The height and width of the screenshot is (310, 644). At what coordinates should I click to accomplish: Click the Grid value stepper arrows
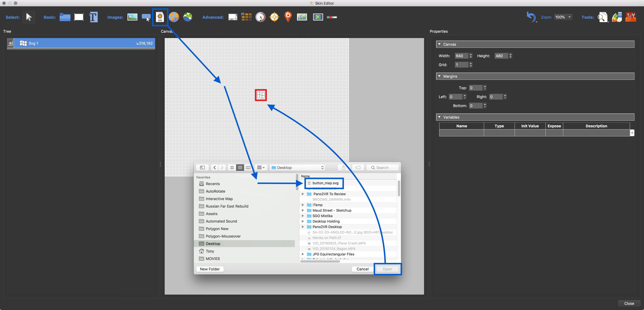[x=471, y=65]
